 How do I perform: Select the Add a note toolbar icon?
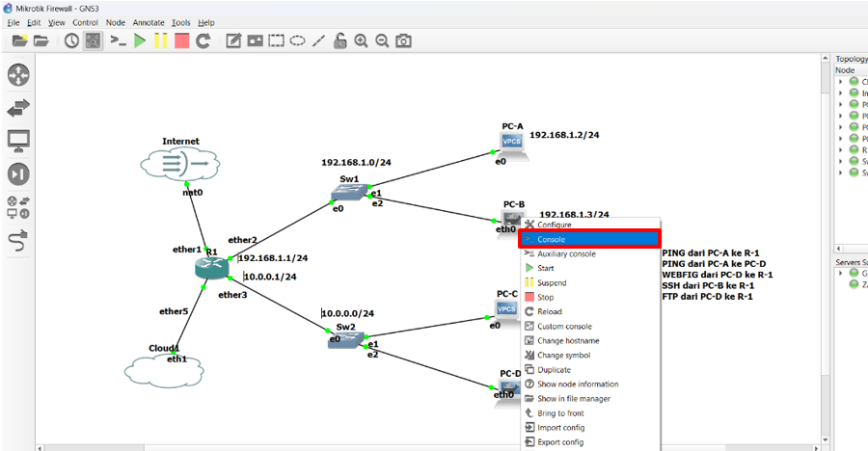pos(233,40)
